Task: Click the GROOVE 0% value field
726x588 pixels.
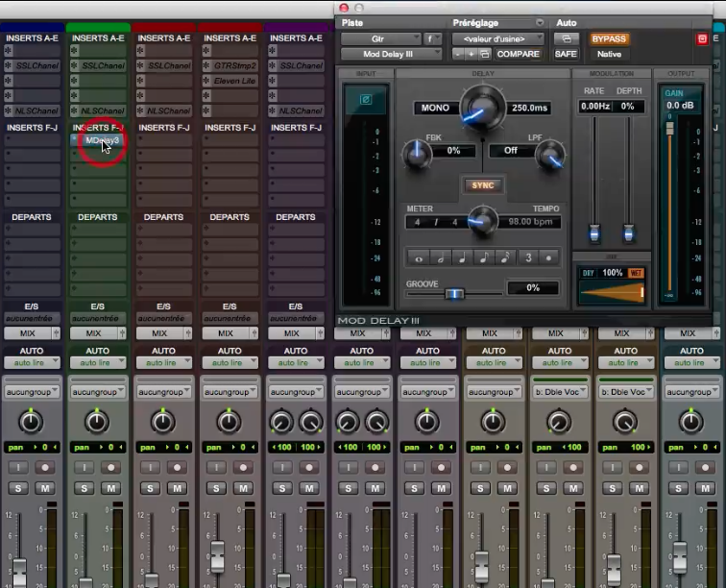Action: click(x=532, y=287)
